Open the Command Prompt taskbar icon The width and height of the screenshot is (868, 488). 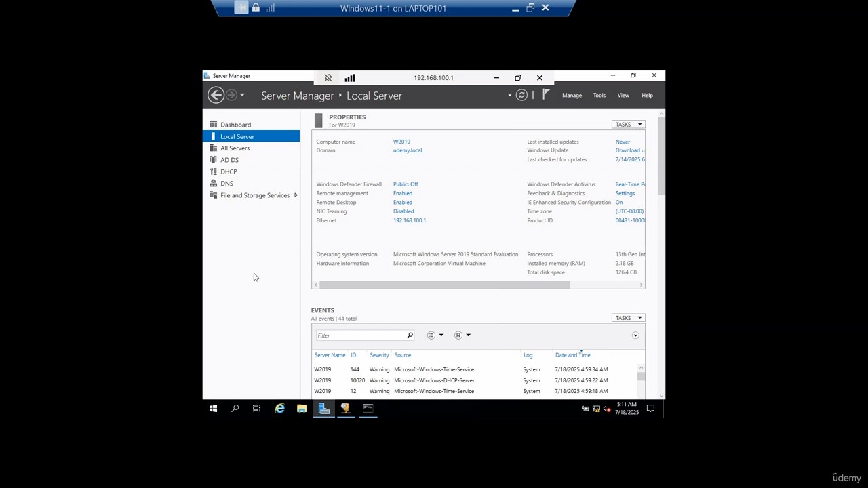pyautogui.click(x=368, y=409)
